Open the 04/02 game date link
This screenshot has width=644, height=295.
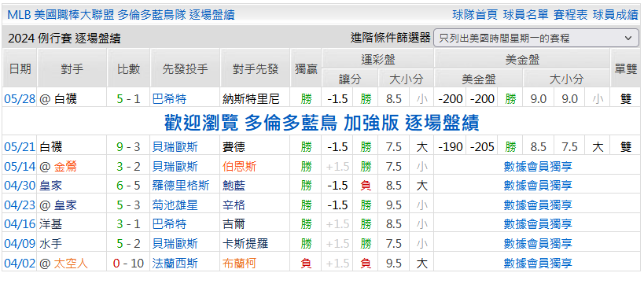pos(20,264)
